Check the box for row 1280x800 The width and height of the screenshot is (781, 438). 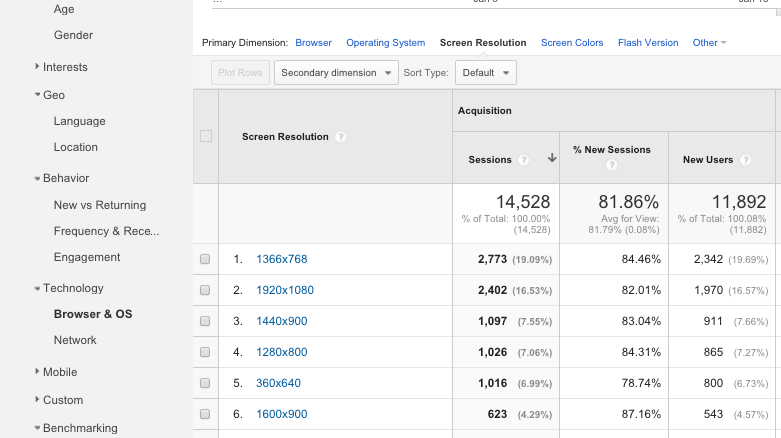[x=205, y=352]
